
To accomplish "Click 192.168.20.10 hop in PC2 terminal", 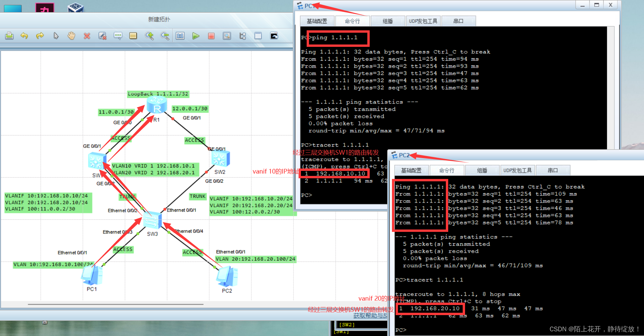I will 435,308.
